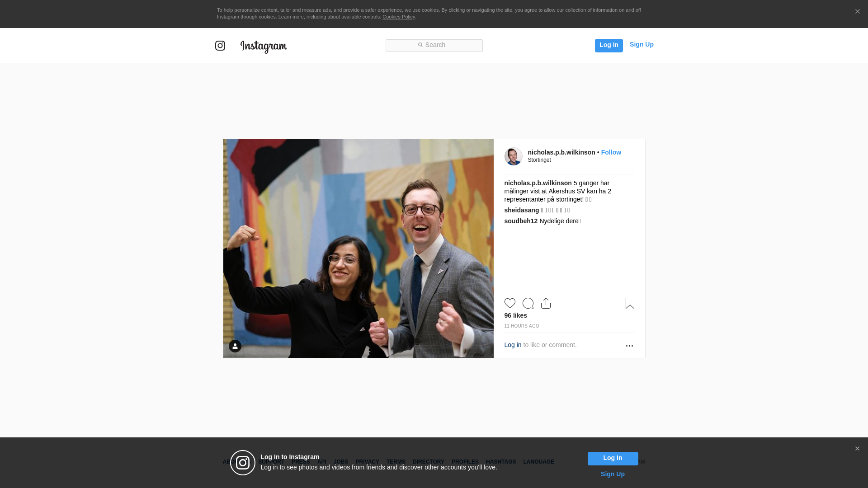Screen dimensions: 868x488
Task: Open nicholas.p.b.wilkinson username in post header
Action: point(561,153)
